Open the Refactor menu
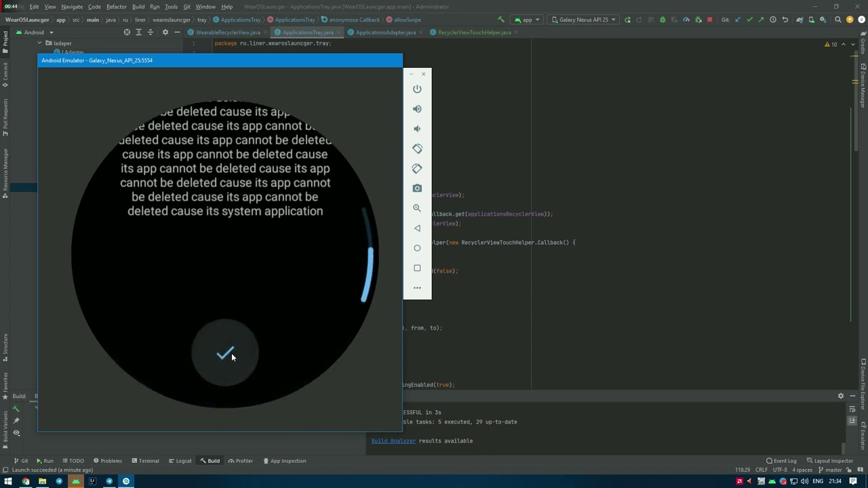Image resolution: width=868 pixels, height=488 pixels. (116, 7)
